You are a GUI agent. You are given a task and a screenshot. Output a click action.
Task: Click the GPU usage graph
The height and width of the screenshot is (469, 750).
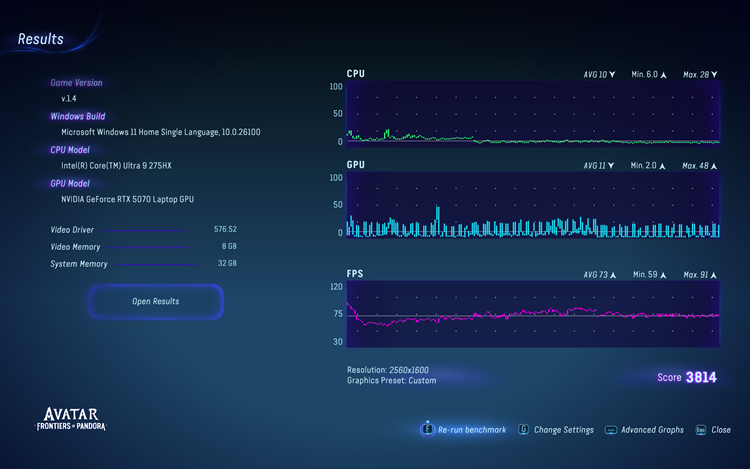533,205
